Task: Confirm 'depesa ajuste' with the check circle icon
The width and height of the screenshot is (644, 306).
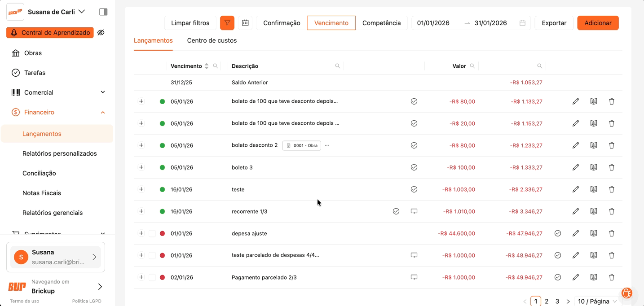Action: [x=557, y=233]
